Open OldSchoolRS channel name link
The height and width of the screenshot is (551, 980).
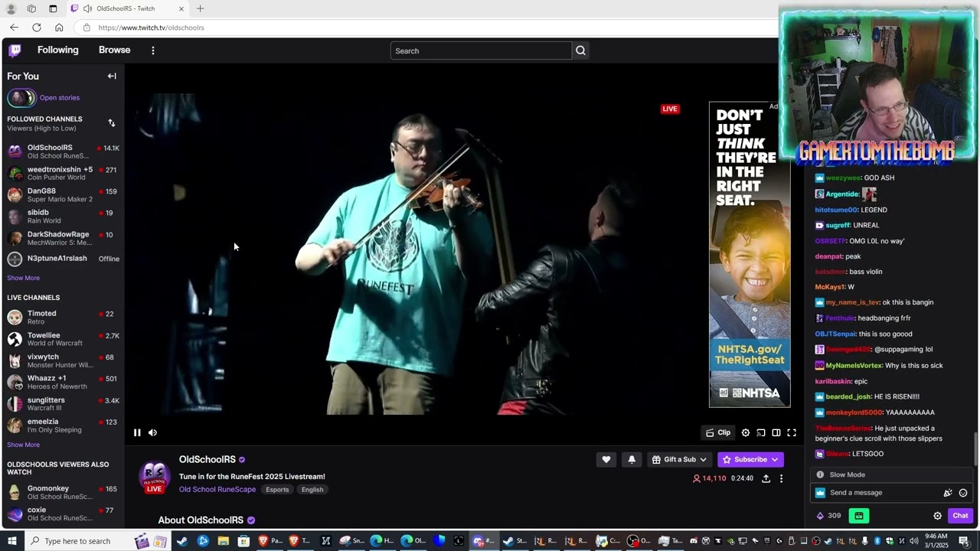[x=207, y=459]
